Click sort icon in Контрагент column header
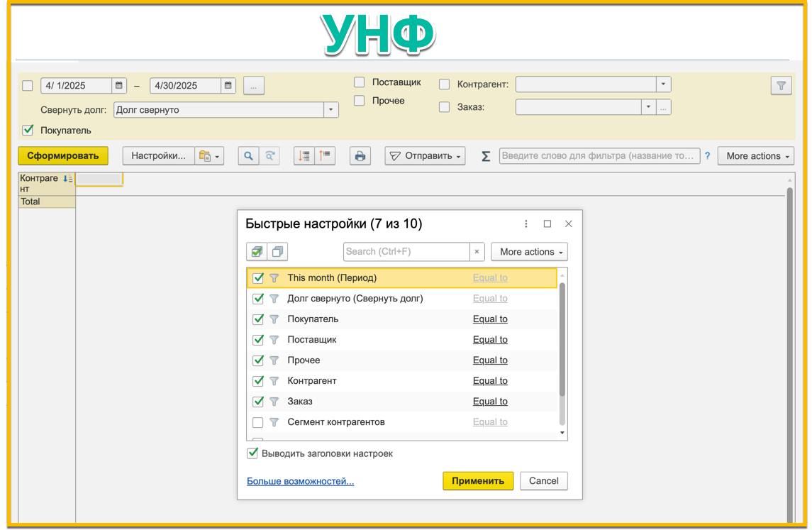The width and height of the screenshot is (812, 530). tap(67, 179)
